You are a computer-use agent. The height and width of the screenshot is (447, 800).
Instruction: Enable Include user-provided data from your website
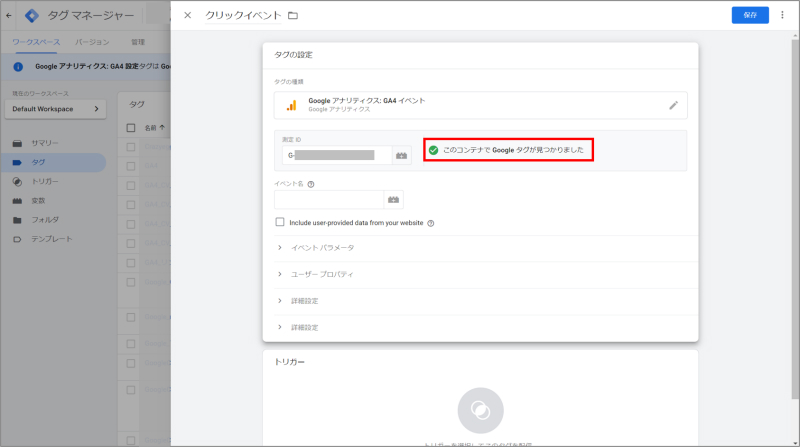280,222
